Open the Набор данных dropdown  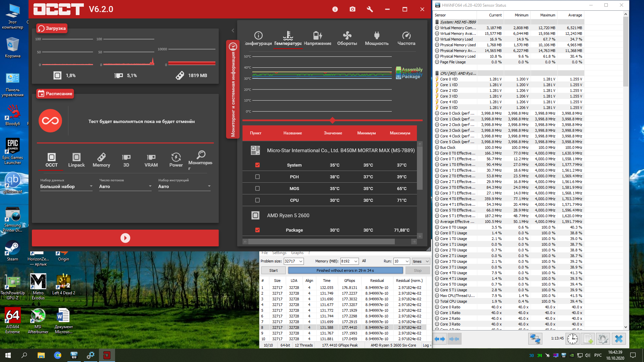point(66,186)
